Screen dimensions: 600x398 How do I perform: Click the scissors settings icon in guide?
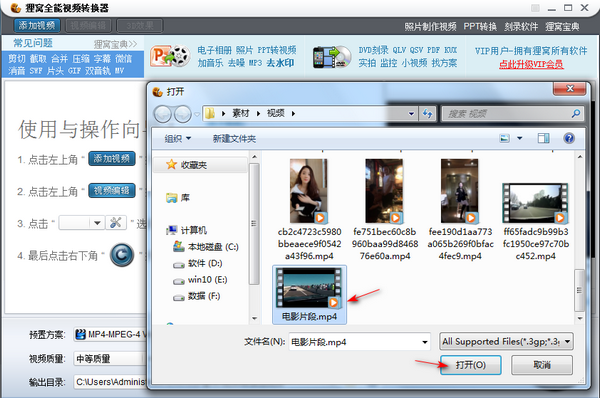116,223
